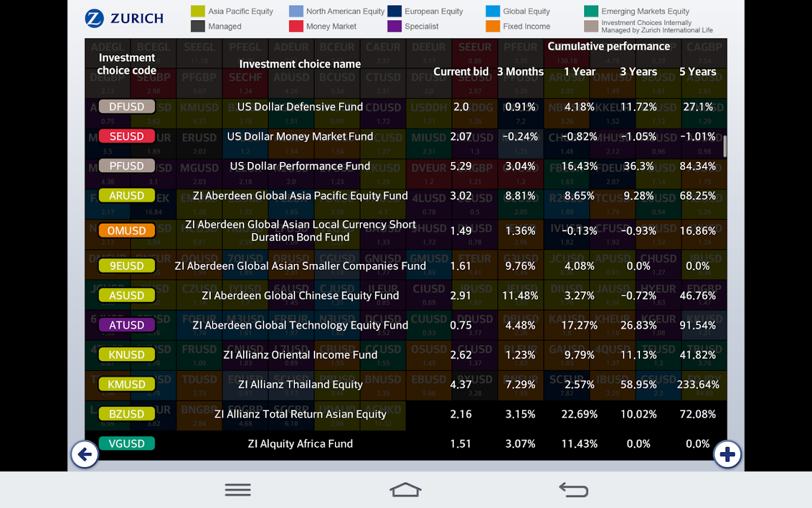Click the 58.95% three-year value
The height and width of the screenshot is (508, 812).
[639, 384]
